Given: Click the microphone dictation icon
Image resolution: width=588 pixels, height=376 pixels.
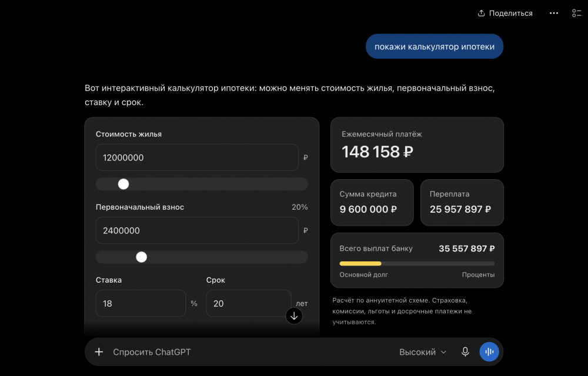Looking at the screenshot, I should 465,352.
